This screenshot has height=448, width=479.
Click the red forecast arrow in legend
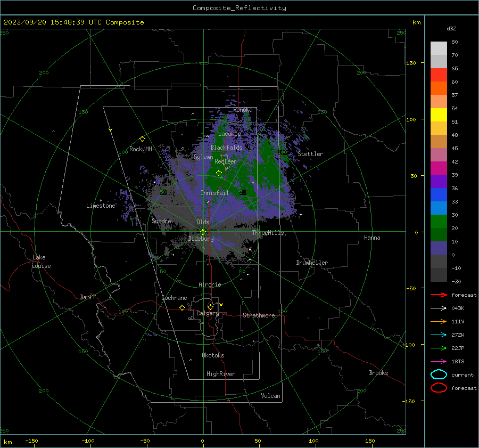439,295
